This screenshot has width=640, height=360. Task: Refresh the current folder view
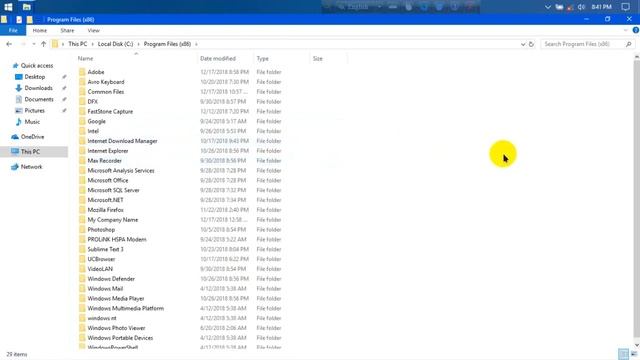coord(531,44)
